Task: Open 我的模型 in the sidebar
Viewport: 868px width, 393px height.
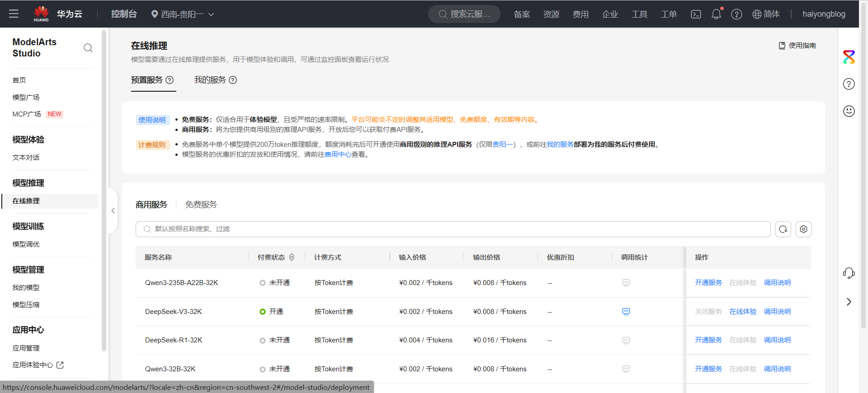Action: (26, 288)
